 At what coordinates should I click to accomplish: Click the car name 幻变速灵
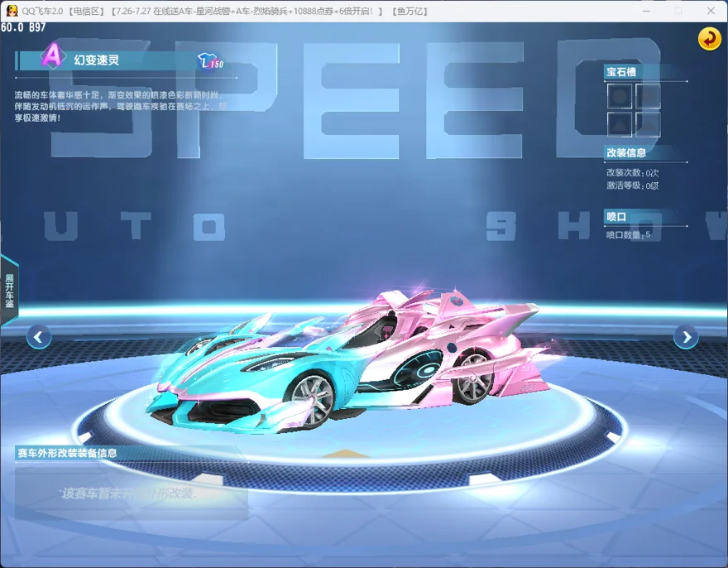(x=97, y=60)
